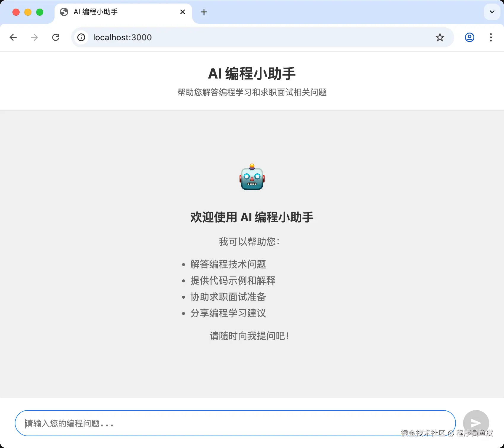Image resolution: width=504 pixels, height=448 pixels.
Task: Click the forward navigation arrow
Action: pos(34,37)
